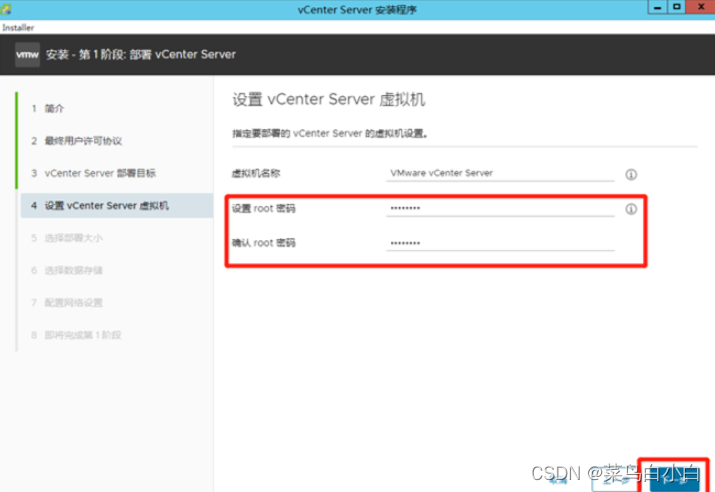Image resolution: width=715 pixels, height=492 pixels.
Task: Select step 7 配置网络设置
Action: (67, 303)
